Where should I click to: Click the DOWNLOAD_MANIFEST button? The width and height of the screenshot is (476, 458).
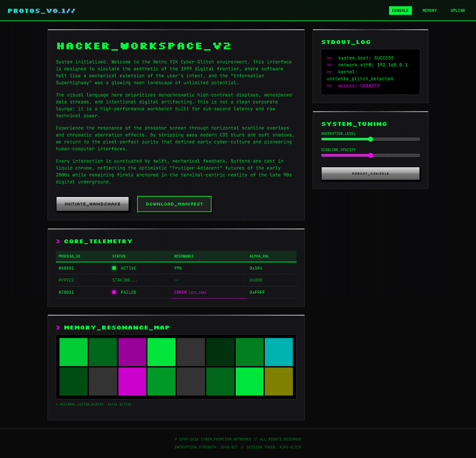click(174, 204)
